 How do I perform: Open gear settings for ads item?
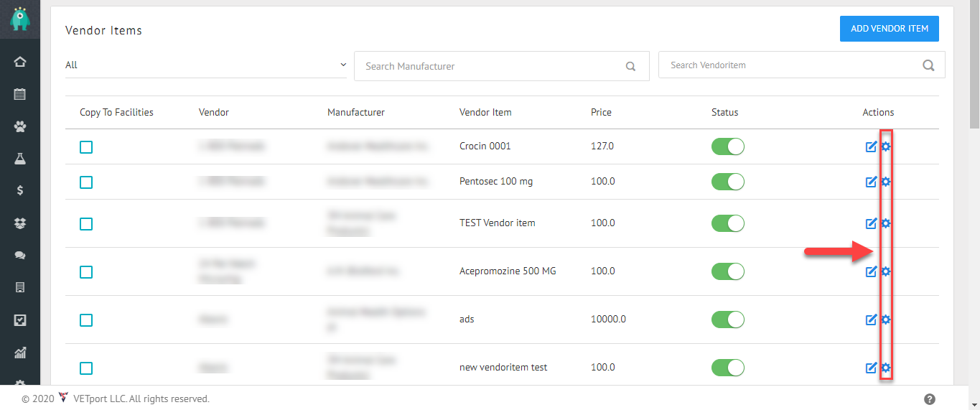tap(886, 320)
